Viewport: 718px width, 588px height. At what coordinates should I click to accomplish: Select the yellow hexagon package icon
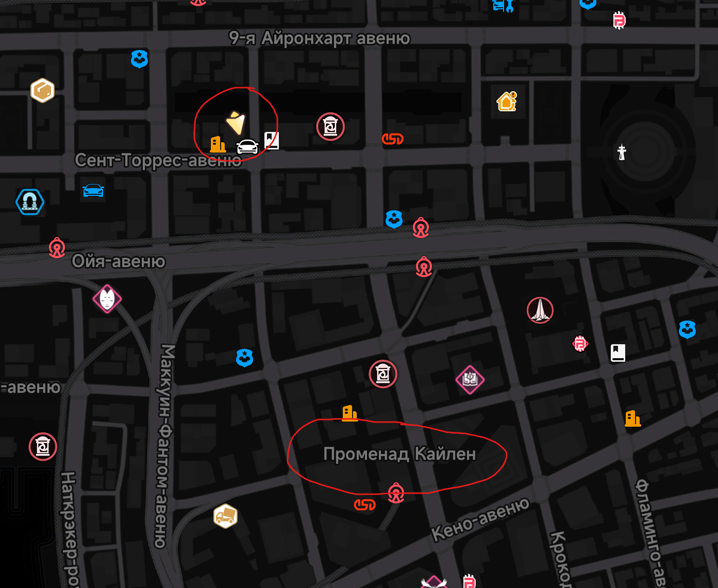coord(42,91)
